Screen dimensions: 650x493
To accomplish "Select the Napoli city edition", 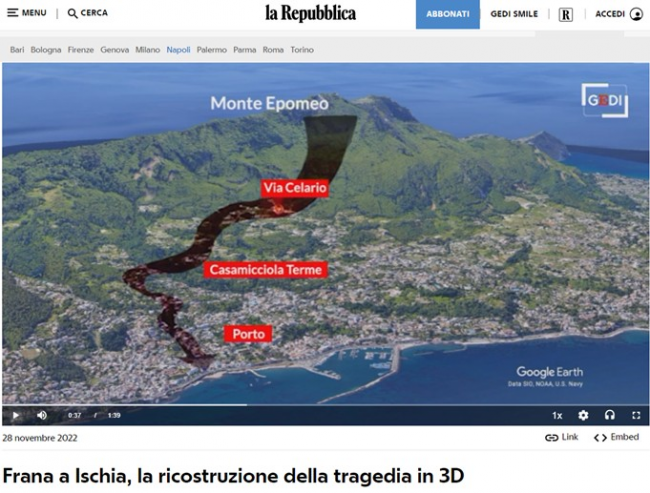I will coord(178,49).
